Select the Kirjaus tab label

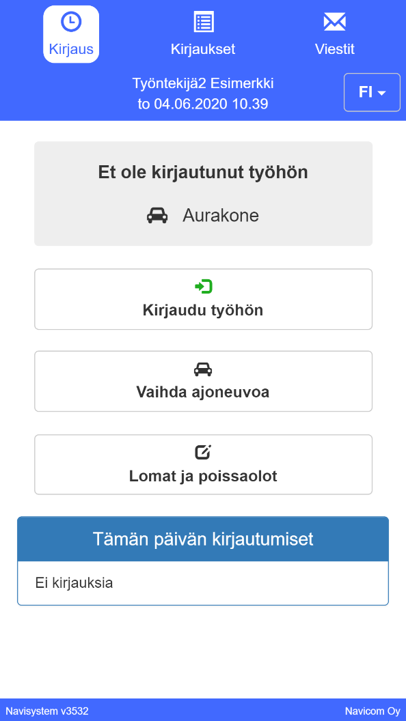point(71,49)
